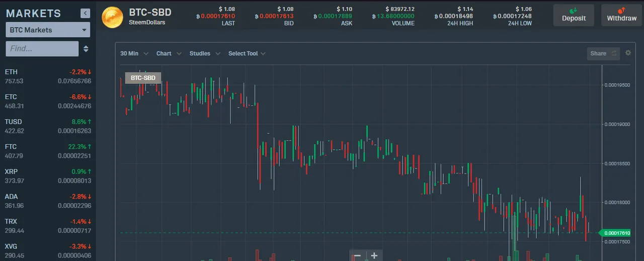Click the Find market search field
Viewport: 644px width, 261px height.
(42, 49)
